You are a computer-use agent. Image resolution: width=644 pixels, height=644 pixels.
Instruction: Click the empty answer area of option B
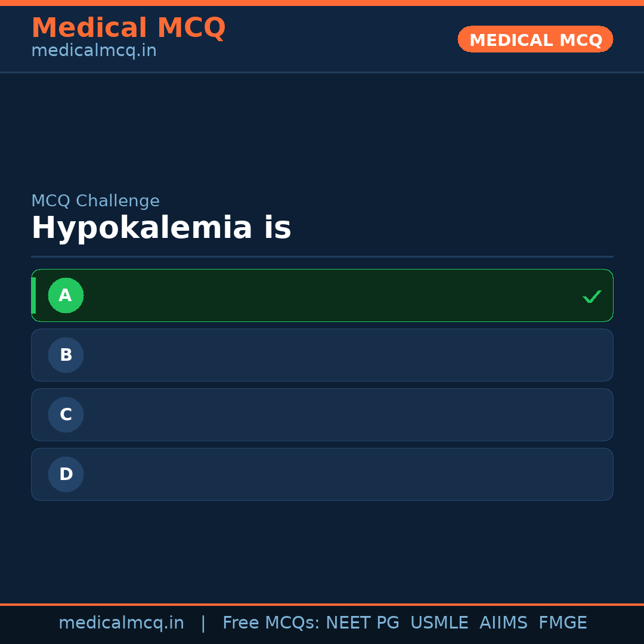334,355
